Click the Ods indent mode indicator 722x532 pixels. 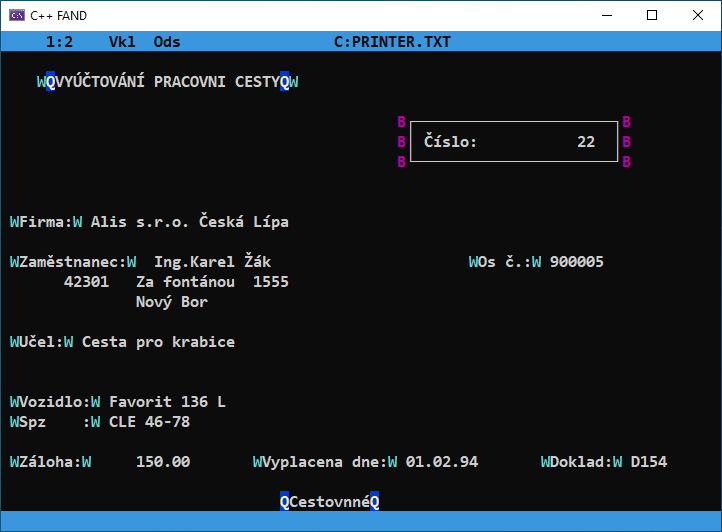(167, 42)
